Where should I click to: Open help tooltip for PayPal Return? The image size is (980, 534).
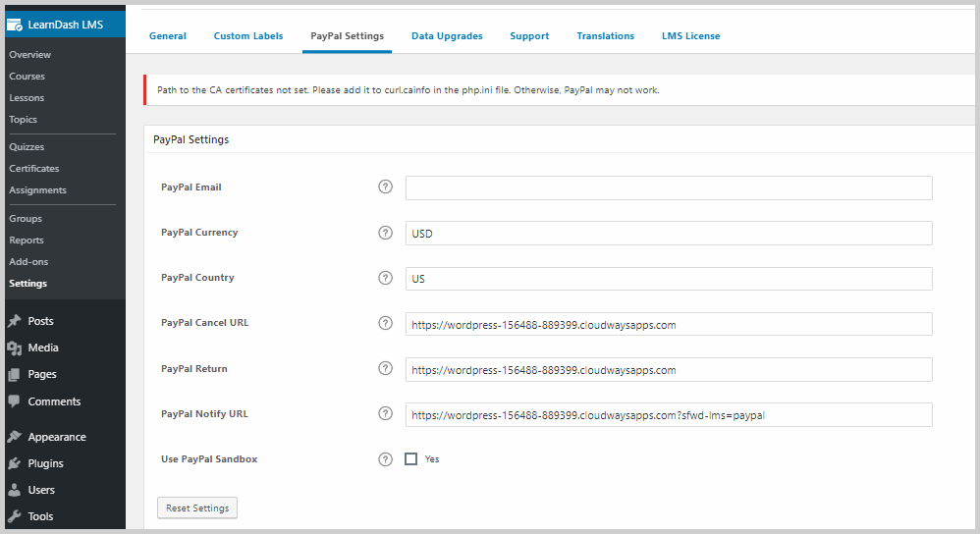386,368
